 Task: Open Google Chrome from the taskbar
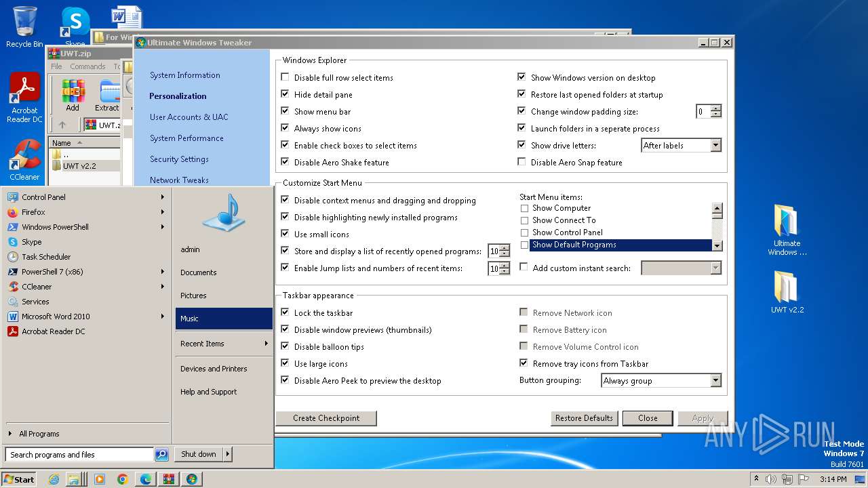coord(122,479)
